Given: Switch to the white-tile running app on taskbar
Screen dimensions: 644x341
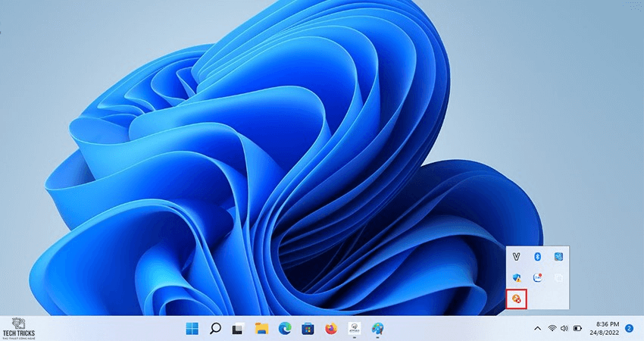Looking at the screenshot, I should point(354,329).
